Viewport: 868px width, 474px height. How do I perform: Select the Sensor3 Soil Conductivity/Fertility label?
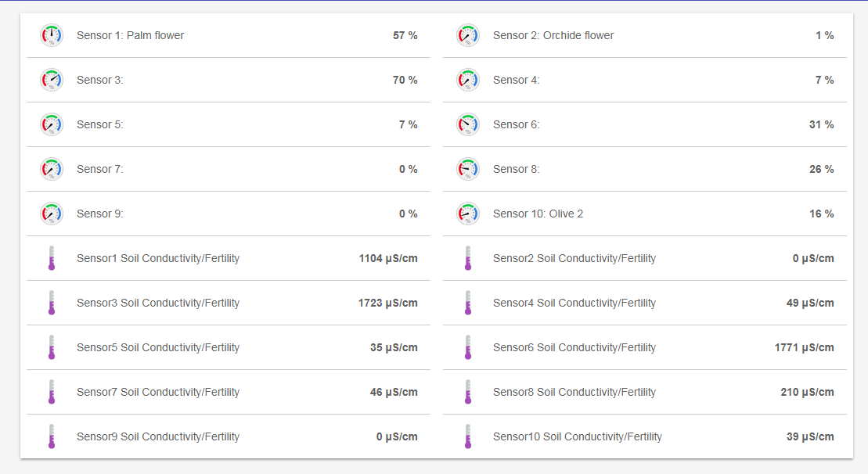pos(158,303)
